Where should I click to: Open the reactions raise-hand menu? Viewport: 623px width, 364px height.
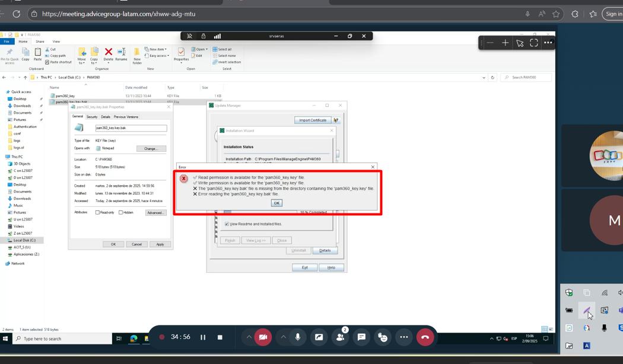tap(383, 337)
